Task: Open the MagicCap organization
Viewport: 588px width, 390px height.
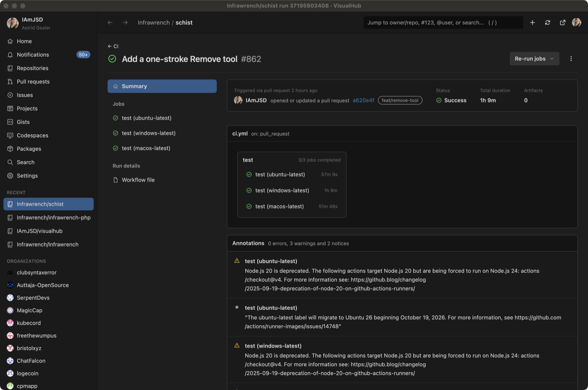Action: point(49,311)
